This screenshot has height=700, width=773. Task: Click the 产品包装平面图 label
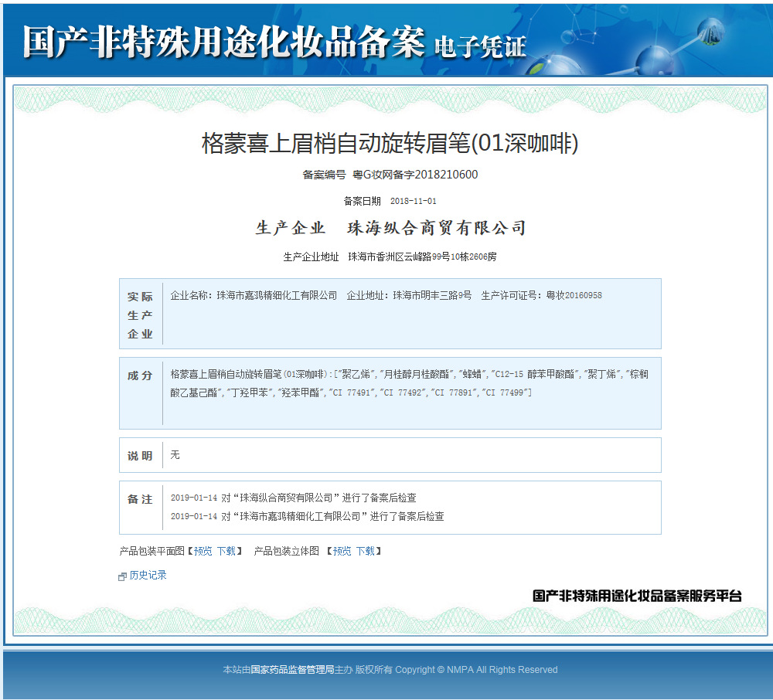(x=152, y=551)
